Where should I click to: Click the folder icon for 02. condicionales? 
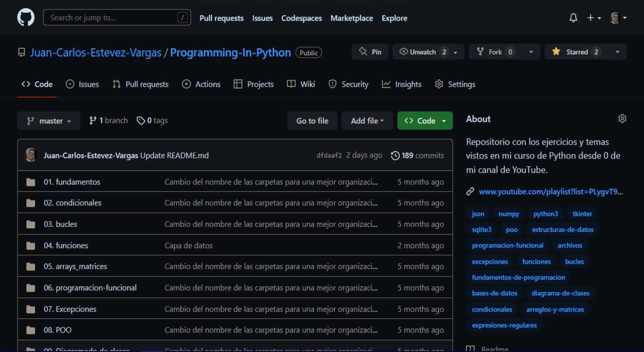(31, 203)
